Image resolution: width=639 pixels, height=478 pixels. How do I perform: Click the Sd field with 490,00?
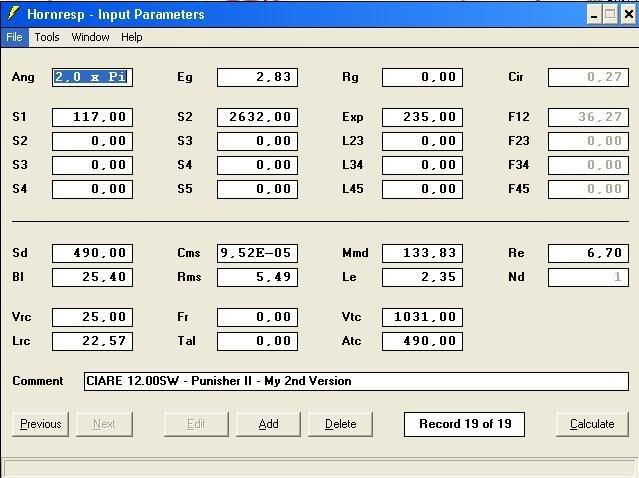[x=92, y=253]
